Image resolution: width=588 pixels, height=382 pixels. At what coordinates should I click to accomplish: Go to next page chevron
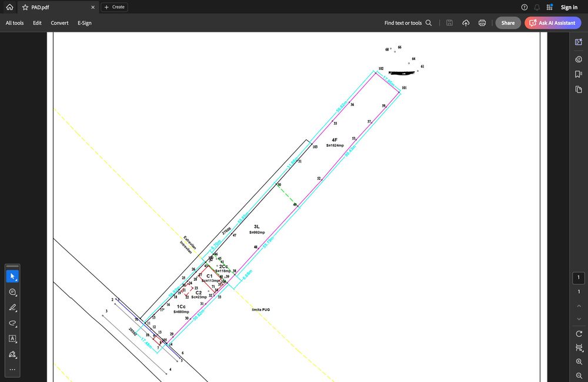coord(579,318)
